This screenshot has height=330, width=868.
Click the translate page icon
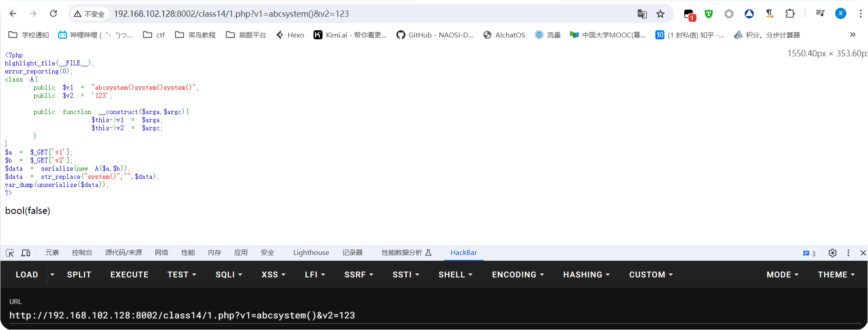(642, 14)
